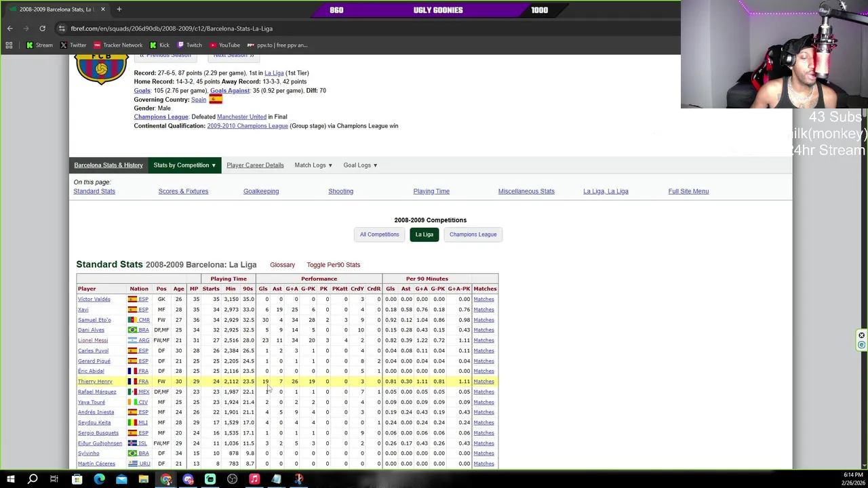Image resolution: width=868 pixels, height=488 pixels.
Task: Open Thierry Henry player page
Action: pyautogui.click(x=95, y=382)
